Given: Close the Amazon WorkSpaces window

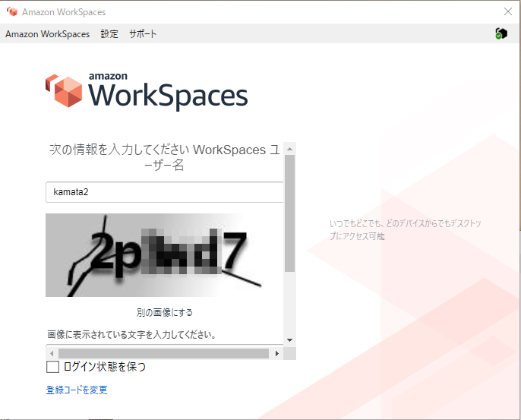Looking at the screenshot, I should click(508, 11).
